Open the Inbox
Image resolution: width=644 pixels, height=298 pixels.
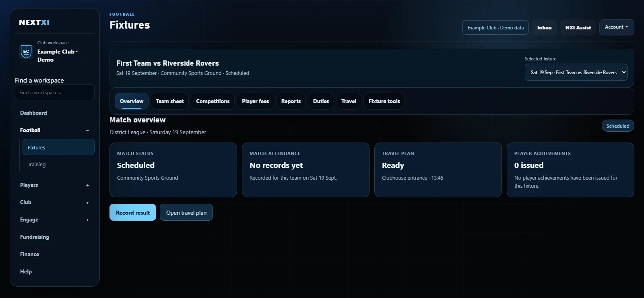tap(545, 27)
